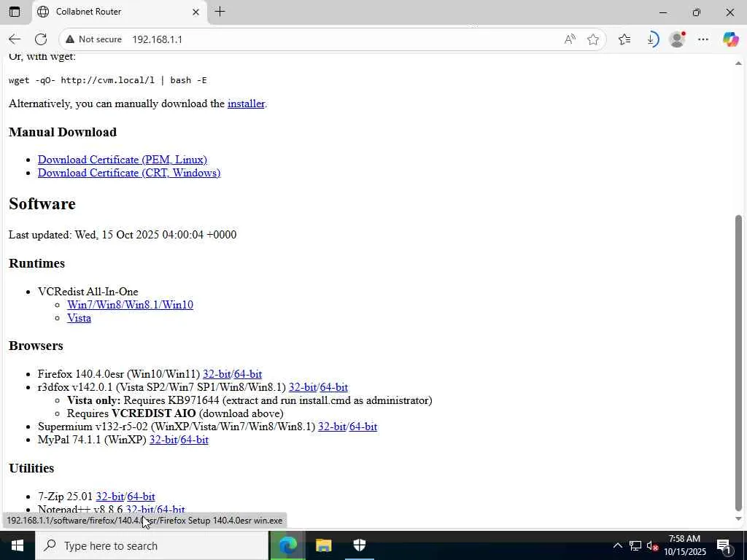Open the notification center icon

pos(724,545)
